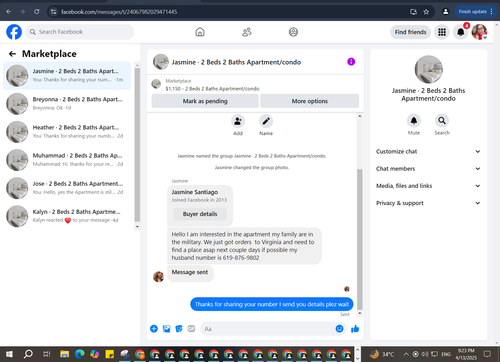Go back with Marketplace back arrow
Screen dimensions: 500x362
12,54
